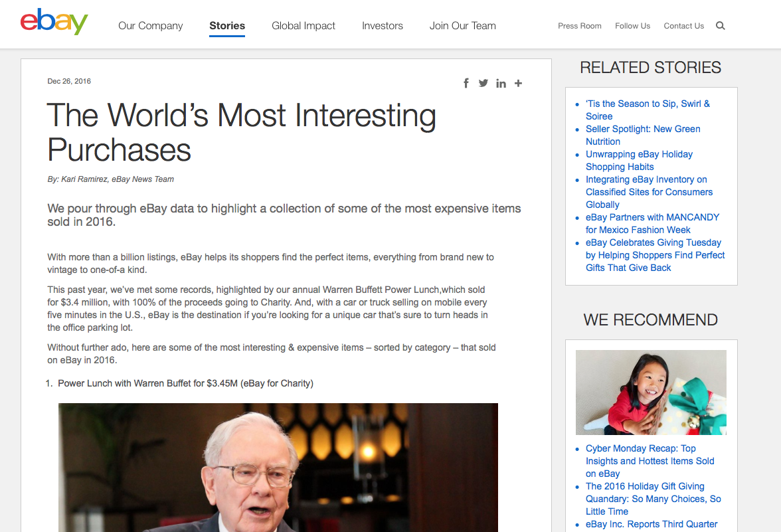
Task: Click the girl with gift thumbnail
Action: [x=651, y=393]
